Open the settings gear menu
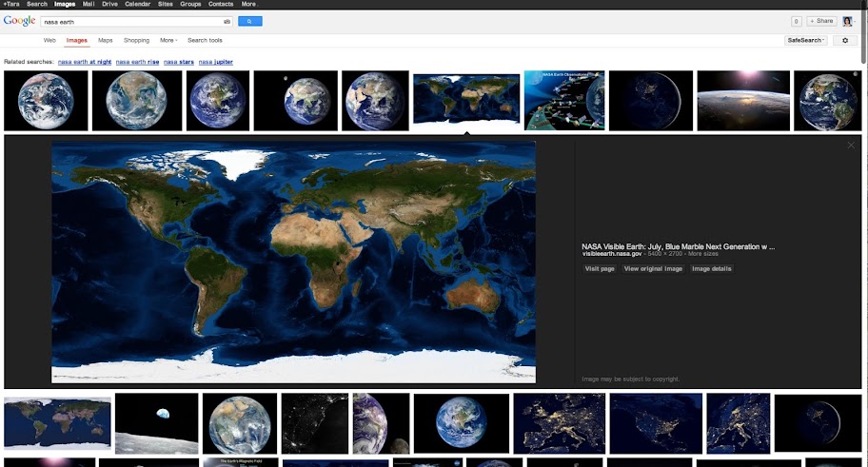This screenshot has height=467, width=868. [x=844, y=41]
